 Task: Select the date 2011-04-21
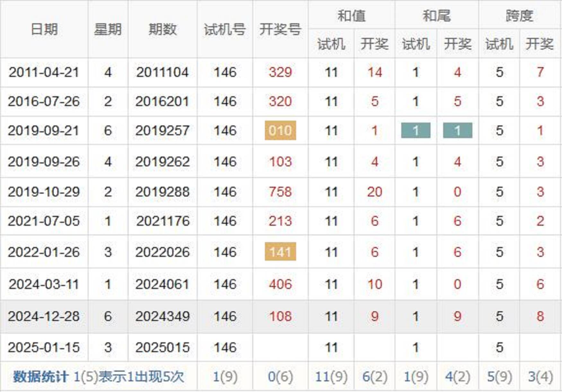(x=44, y=72)
